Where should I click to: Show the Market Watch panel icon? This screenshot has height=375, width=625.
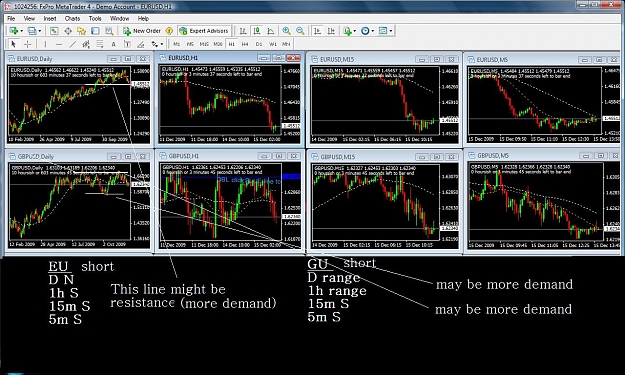(x=54, y=31)
